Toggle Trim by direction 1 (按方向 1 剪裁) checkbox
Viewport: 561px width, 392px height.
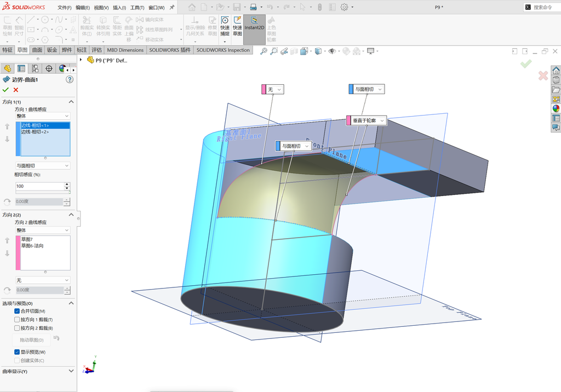pyautogui.click(x=17, y=319)
